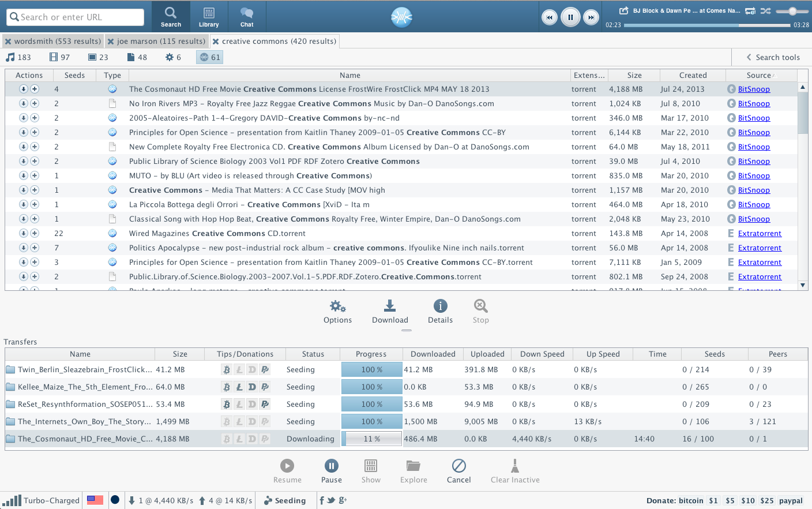Skip to next track
The image size is (812, 509).
point(591,17)
